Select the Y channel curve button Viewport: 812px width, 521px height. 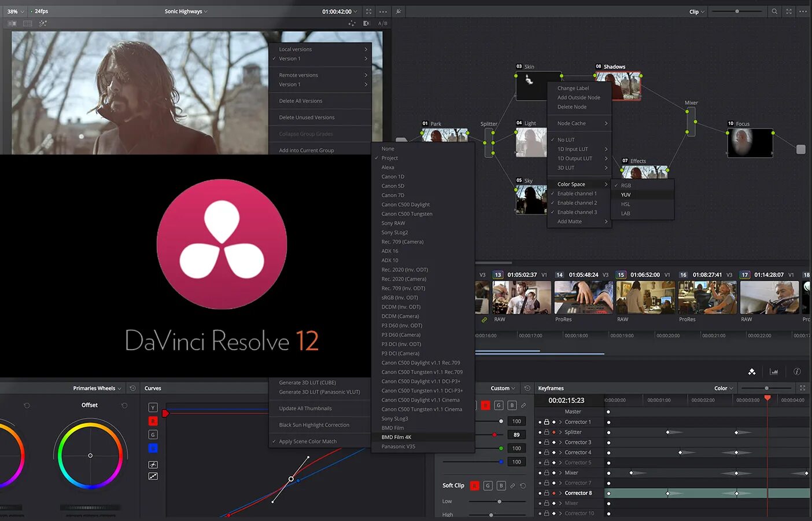click(x=153, y=408)
